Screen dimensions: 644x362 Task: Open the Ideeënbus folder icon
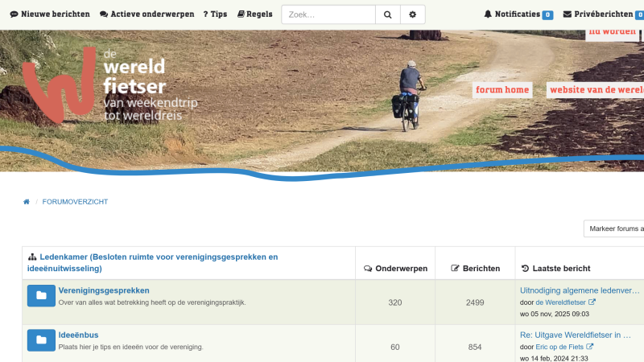(x=41, y=340)
